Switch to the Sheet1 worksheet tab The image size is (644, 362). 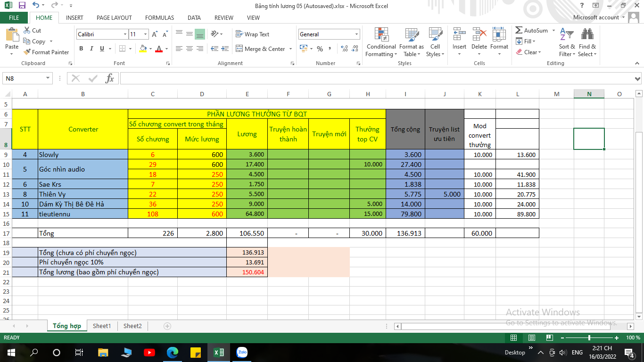tap(102, 326)
